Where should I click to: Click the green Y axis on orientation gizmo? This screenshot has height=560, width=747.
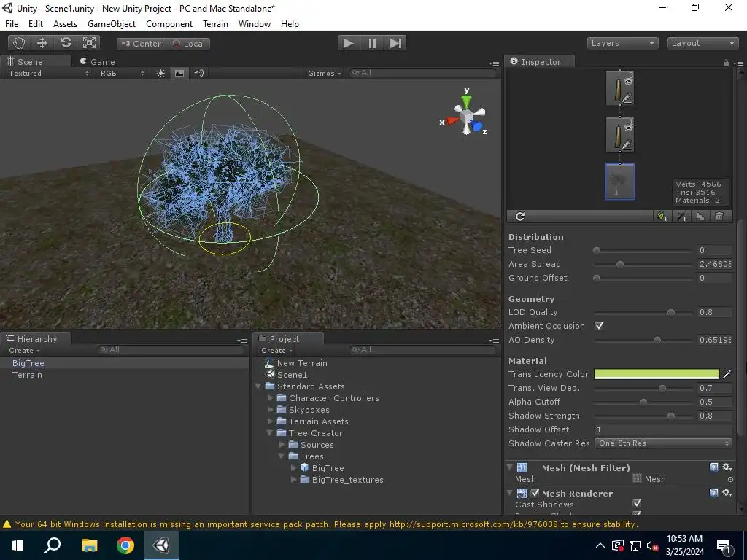click(x=466, y=101)
